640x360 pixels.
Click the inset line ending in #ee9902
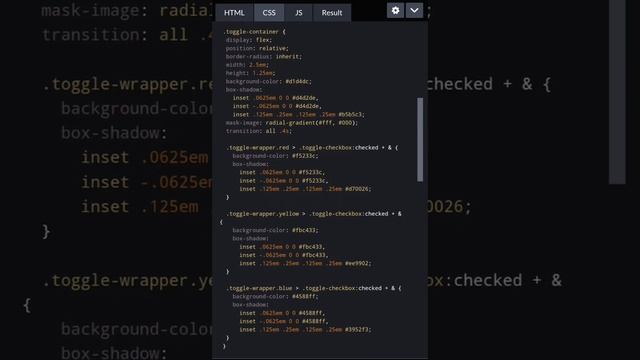(305, 263)
